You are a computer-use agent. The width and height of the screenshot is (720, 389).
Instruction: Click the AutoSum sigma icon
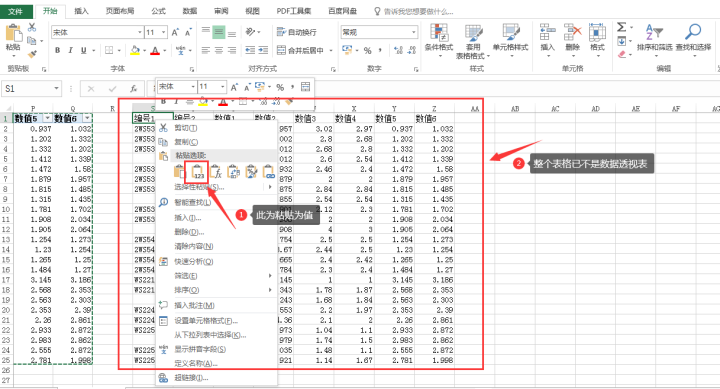coord(621,28)
